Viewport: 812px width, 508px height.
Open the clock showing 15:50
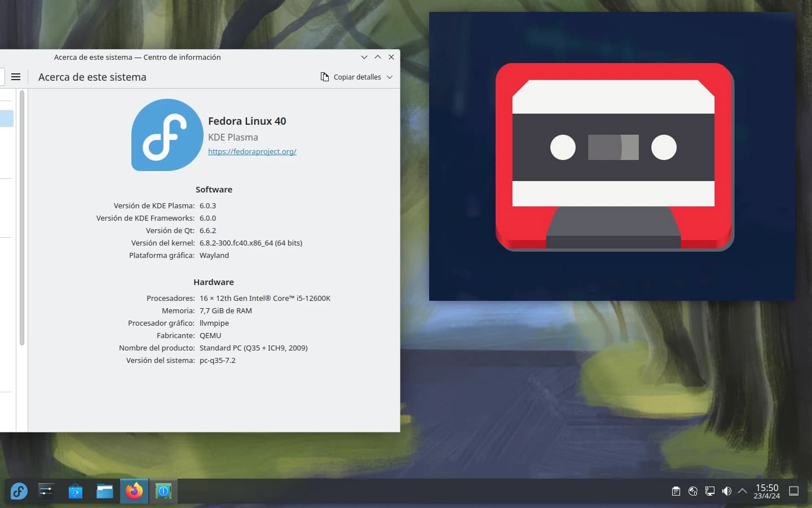coord(767,491)
